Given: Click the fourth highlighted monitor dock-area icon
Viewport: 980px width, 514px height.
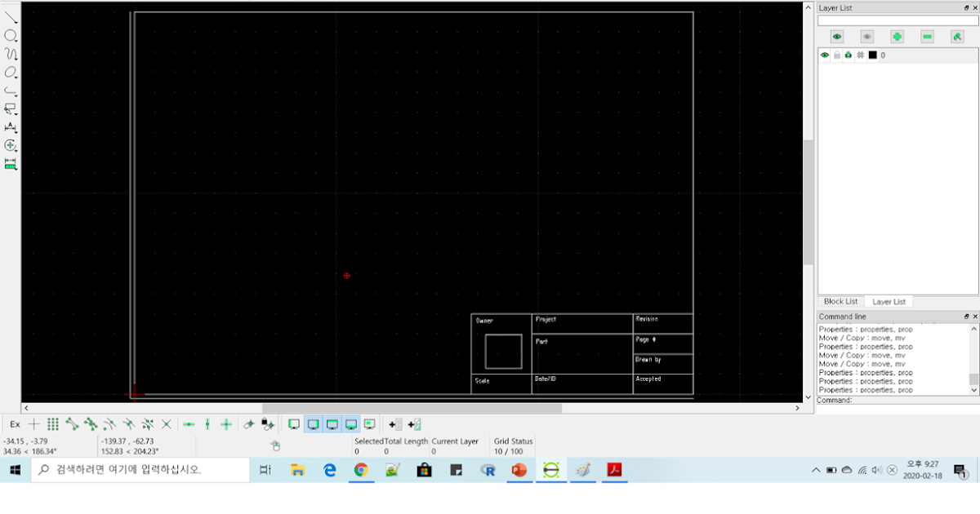Looking at the screenshot, I should point(350,424).
